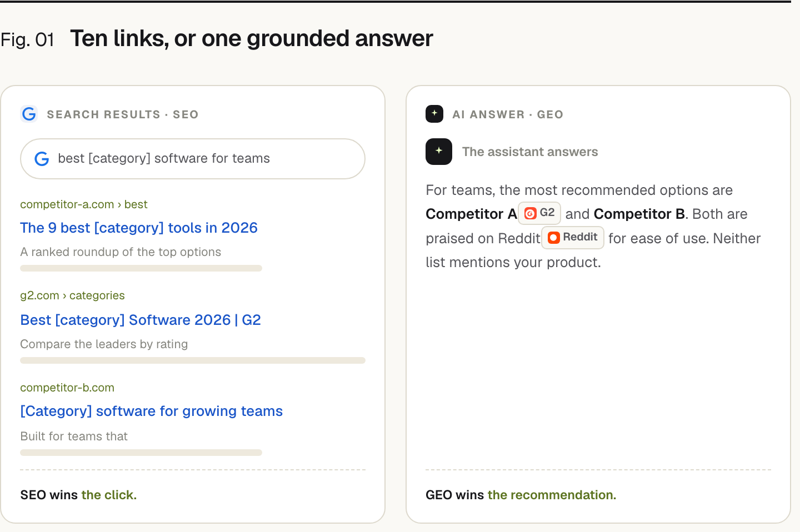Screen dimensions: 800x532
Task: Click the bold 'Competitor B' text
Action: 639,214
